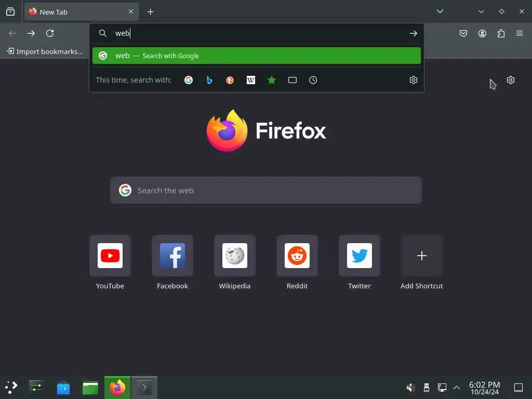Screen dimensions: 532x399
Task: Search open Tabs via rectangle icon
Action: click(x=292, y=80)
